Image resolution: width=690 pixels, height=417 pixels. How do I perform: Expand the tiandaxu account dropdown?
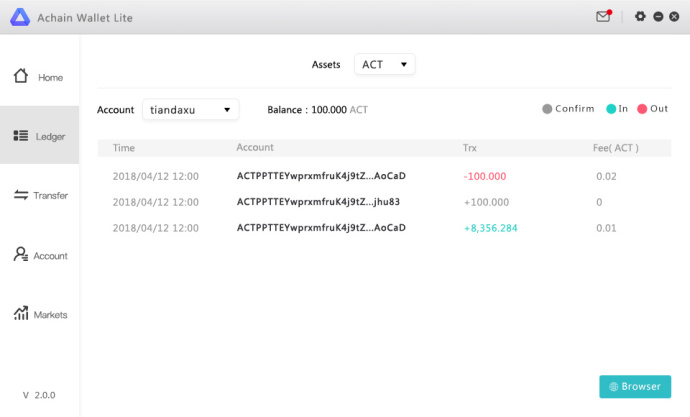[x=191, y=110]
